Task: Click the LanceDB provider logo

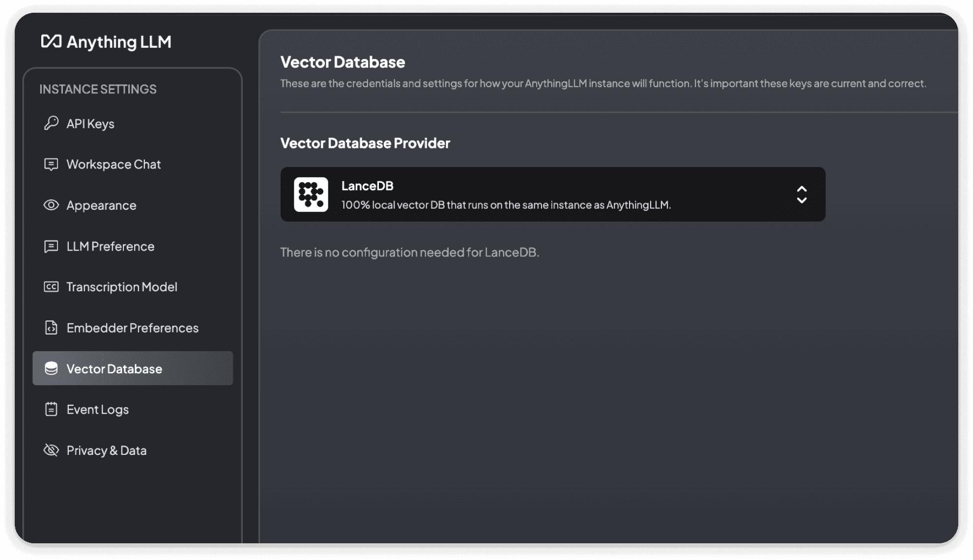Action: coord(311,195)
